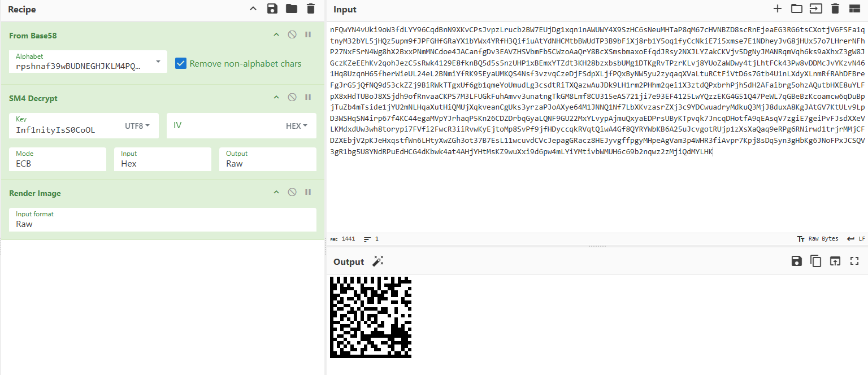The image size is (868, 375).
Task: Collapse the From Base58 operation
Action: [276, 35]
